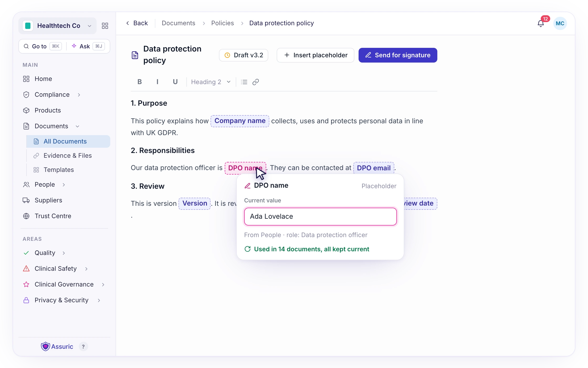Image resolution: width=588 pixels, height=368 pixels.
Task: Click the Assuric logo
Action: 57,346
